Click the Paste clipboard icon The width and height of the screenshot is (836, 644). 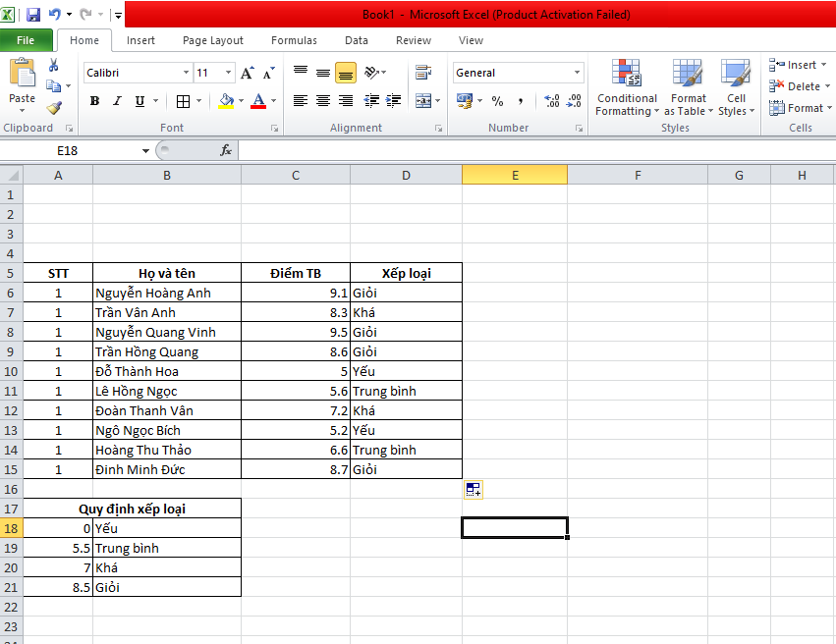pos(22,73)
